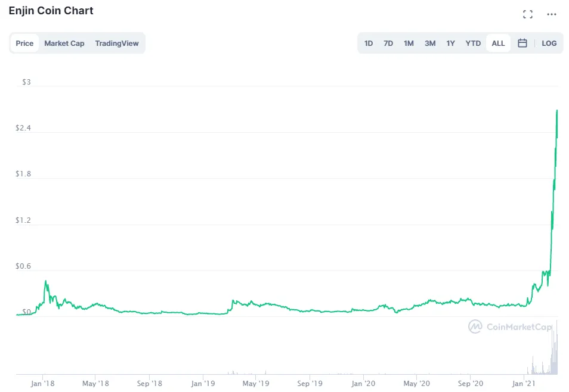Select the YTD time range
This screenshot has width=569, height=392.
coord(473,43)
